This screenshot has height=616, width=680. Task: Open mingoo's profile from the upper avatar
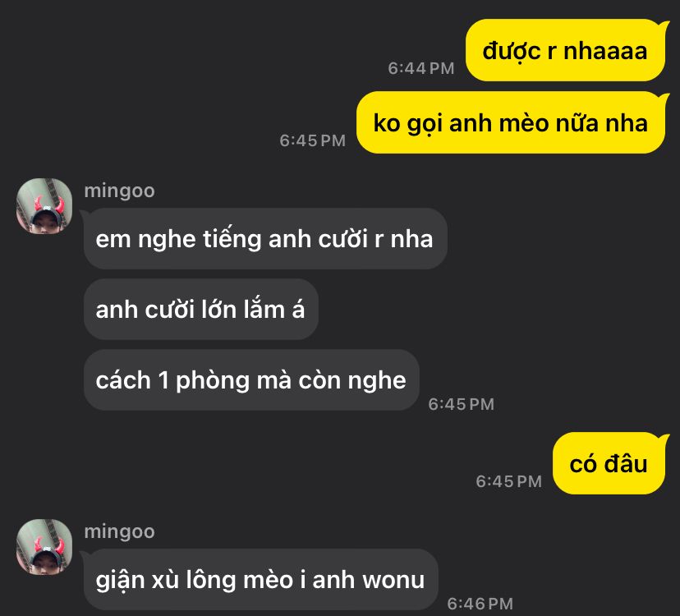coord(44,206)
